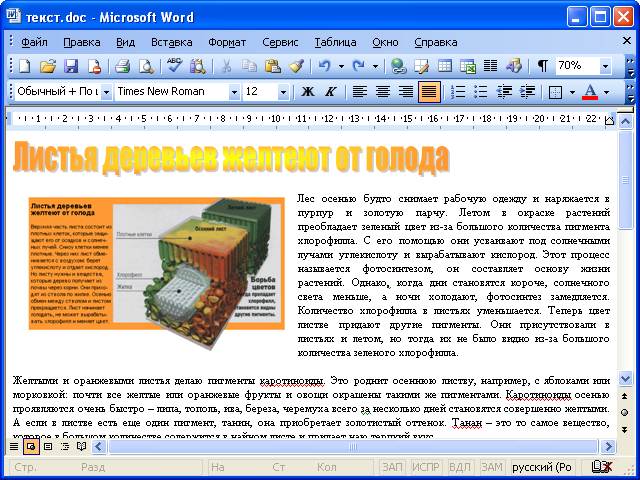
Task: Open the Research tool icon
Action: coord(198,66)
